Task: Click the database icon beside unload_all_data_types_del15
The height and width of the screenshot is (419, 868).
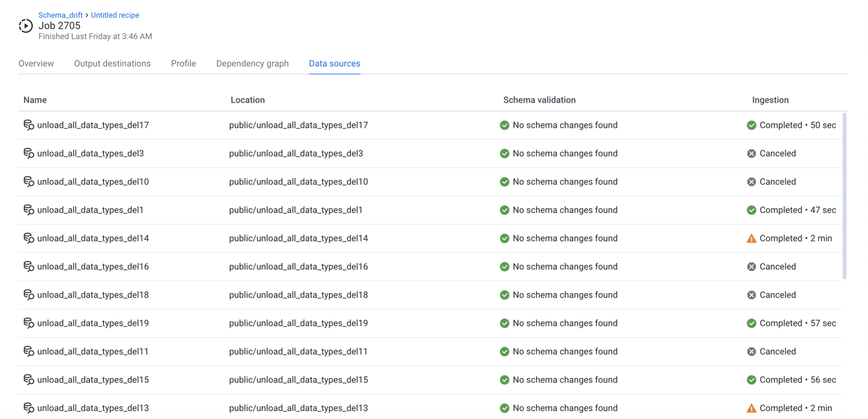Action: tap(29, 379)
